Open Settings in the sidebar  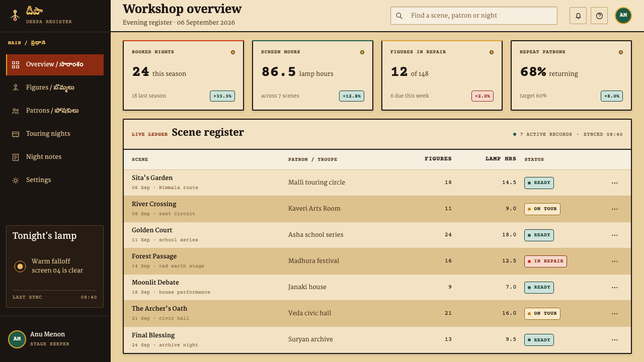coord(55,180)
